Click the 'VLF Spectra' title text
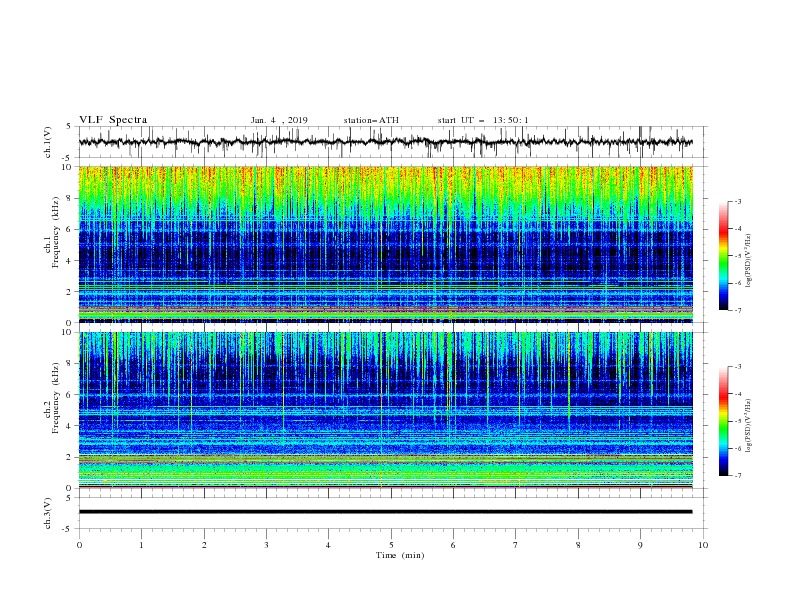The width and height of the screenshot is (792, 612). click(113, 120)
